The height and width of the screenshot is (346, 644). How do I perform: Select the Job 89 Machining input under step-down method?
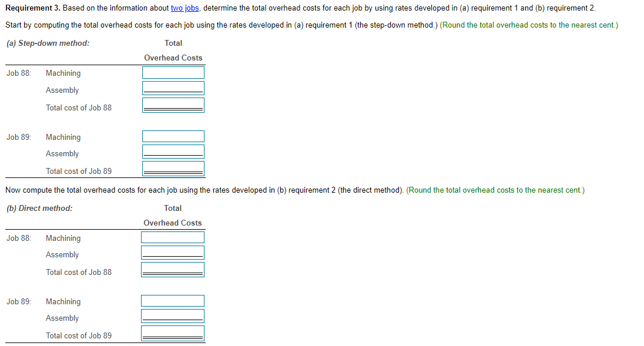coord(173,136)
